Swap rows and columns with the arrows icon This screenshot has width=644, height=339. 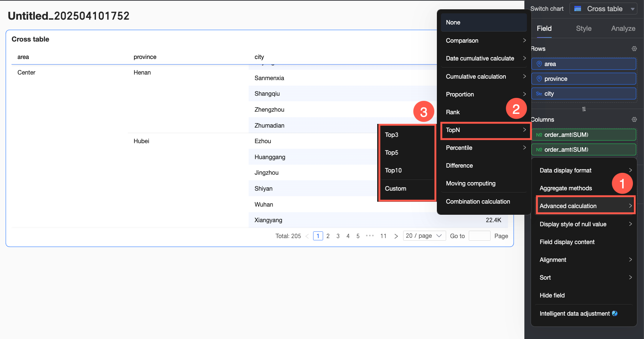(x=584, y=109)
